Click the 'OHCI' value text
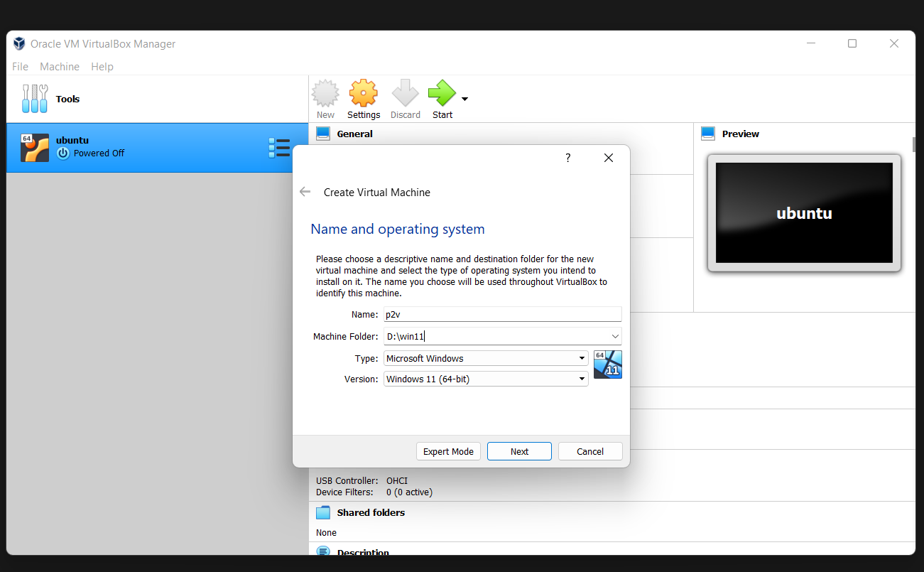924x572 pixels. 397,480
